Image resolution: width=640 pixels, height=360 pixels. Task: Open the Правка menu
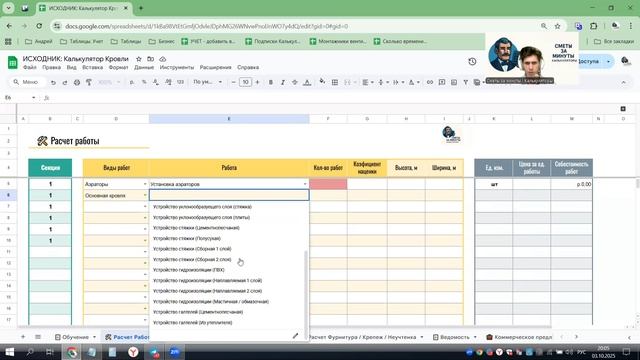coord(51,67)
